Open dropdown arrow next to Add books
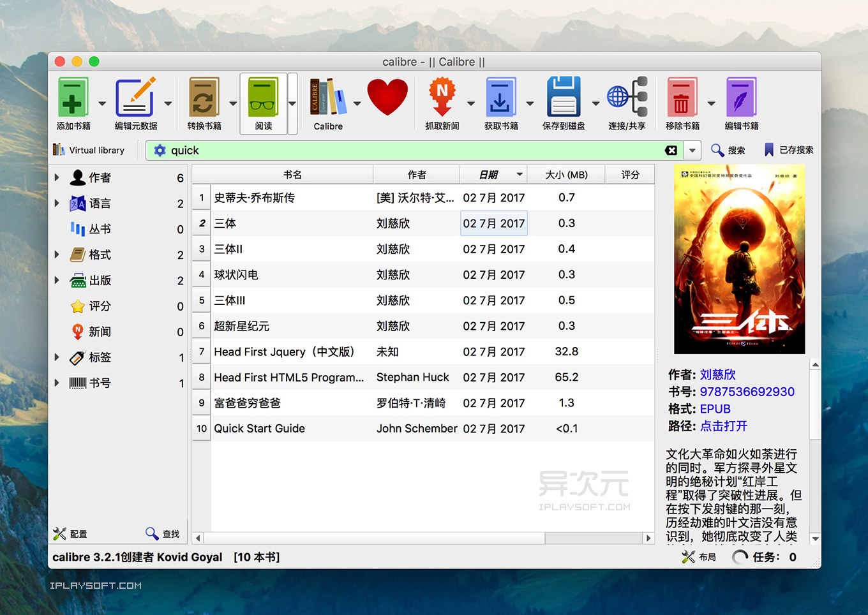The image size is (868, 615). click(102, 103)
